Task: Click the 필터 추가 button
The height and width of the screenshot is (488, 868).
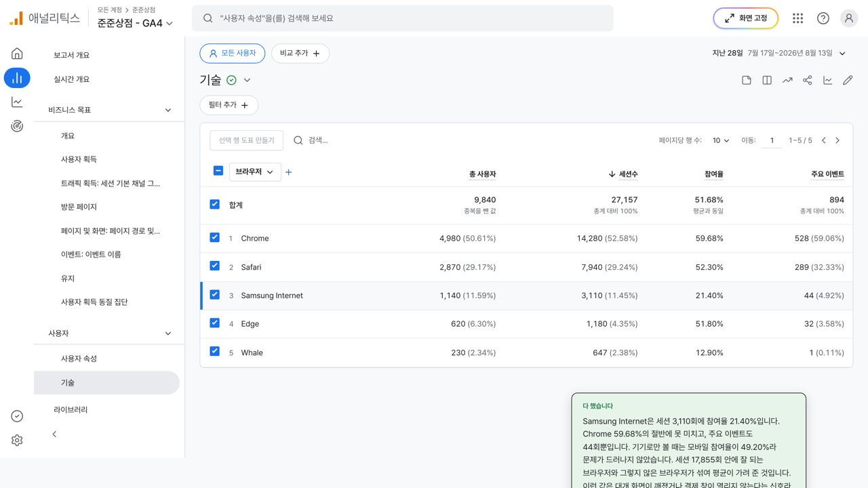Action: [x=229, y=105]
